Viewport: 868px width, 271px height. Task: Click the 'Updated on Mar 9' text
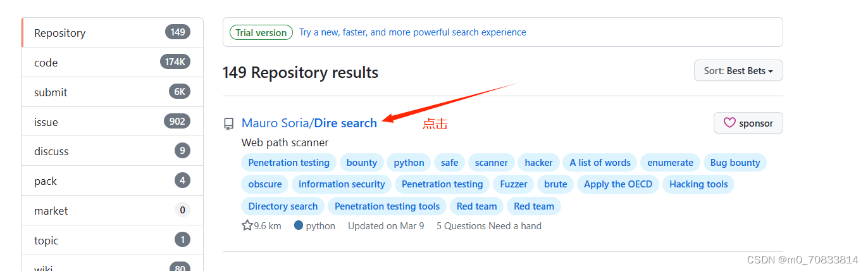(x=386, y=225)
